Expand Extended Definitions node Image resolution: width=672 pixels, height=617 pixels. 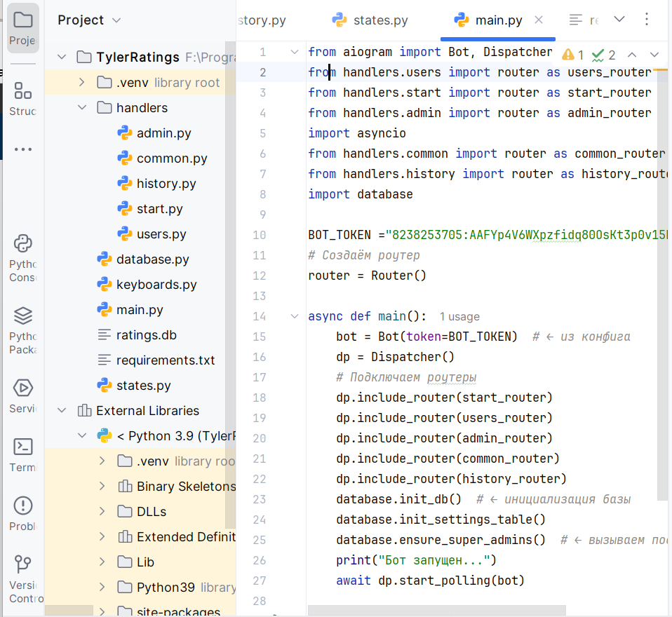(102, 537)
